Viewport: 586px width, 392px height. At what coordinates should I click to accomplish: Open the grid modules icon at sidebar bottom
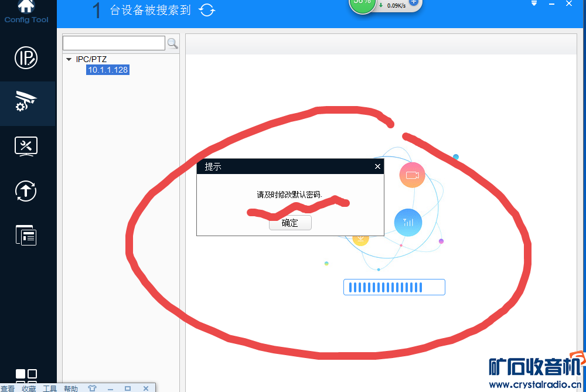(26, 376)
